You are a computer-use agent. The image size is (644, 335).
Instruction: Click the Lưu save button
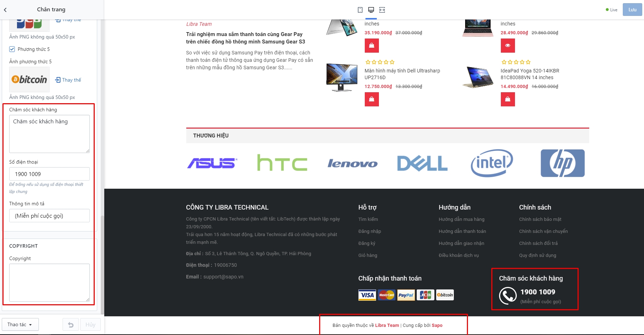(x=632, y=10)
